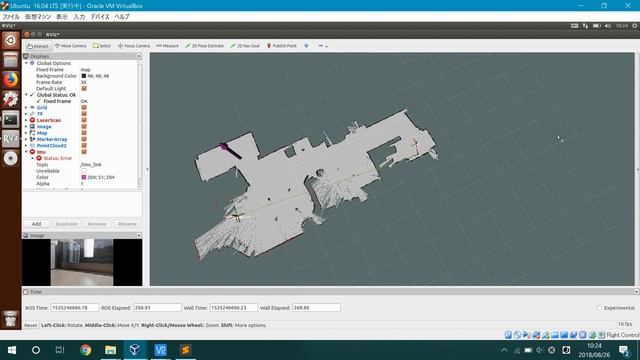This screenshot has width=640, height=360.
Task: Open the 入力 menu
Action: [79, 17]
